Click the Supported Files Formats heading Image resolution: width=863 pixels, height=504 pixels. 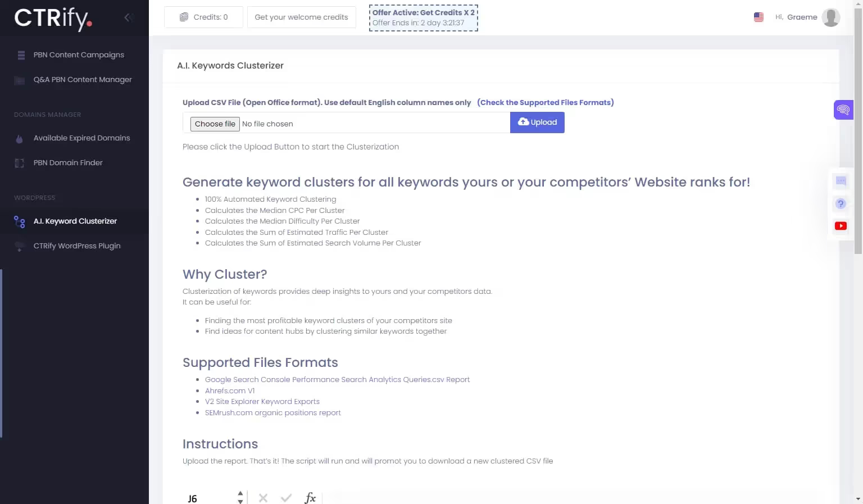260,362
